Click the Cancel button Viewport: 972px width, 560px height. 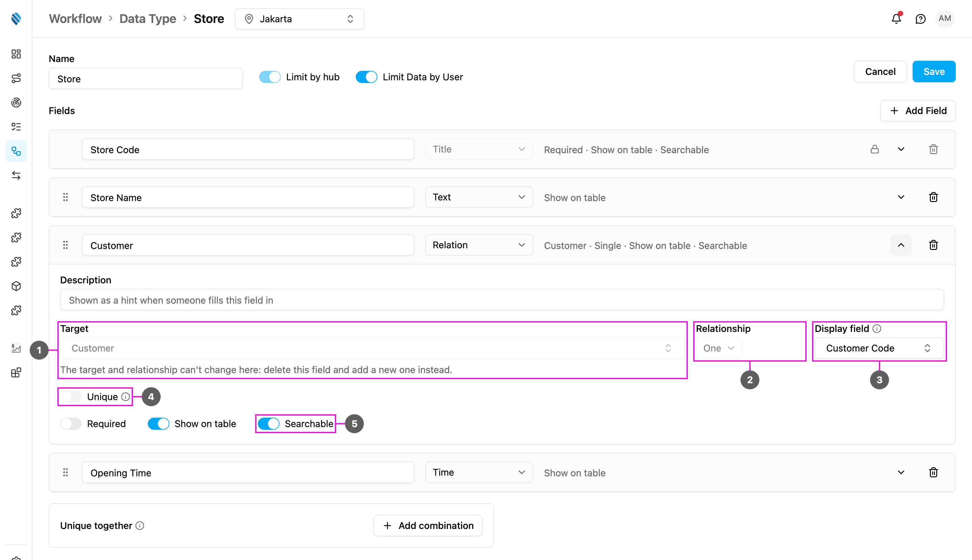click(880, 72)
